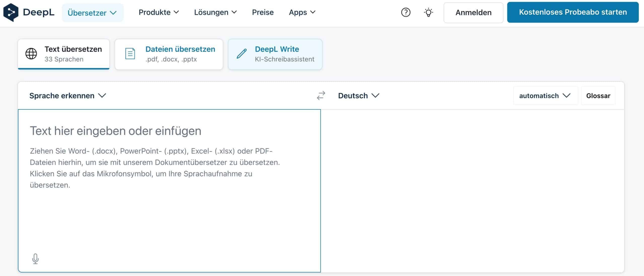Click the Anmelden button
Viewport: 644px width, 276px height.
point(473,13)
